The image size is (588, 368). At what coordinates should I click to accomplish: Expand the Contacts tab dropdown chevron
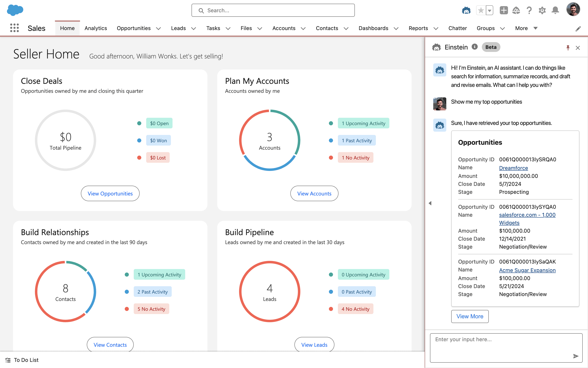click(x=346, y=28)
